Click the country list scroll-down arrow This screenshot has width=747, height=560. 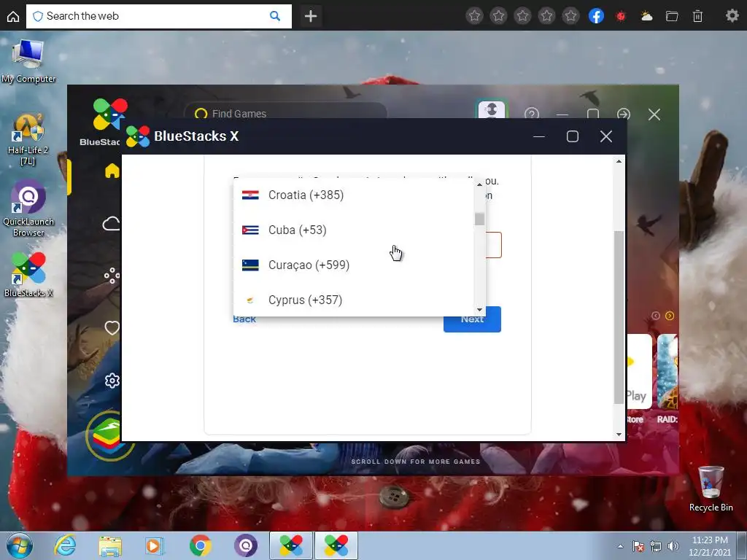click(x=479, y=310)
